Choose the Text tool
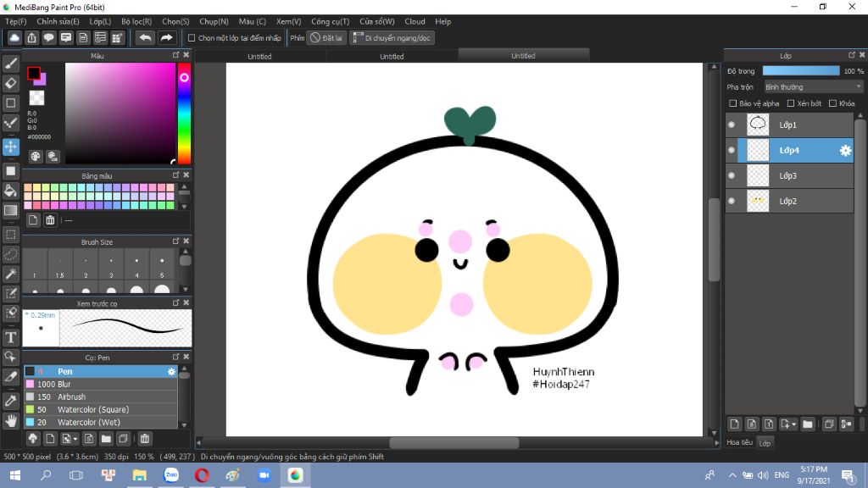This screenshot has height=488, width=868. [10, 337]
